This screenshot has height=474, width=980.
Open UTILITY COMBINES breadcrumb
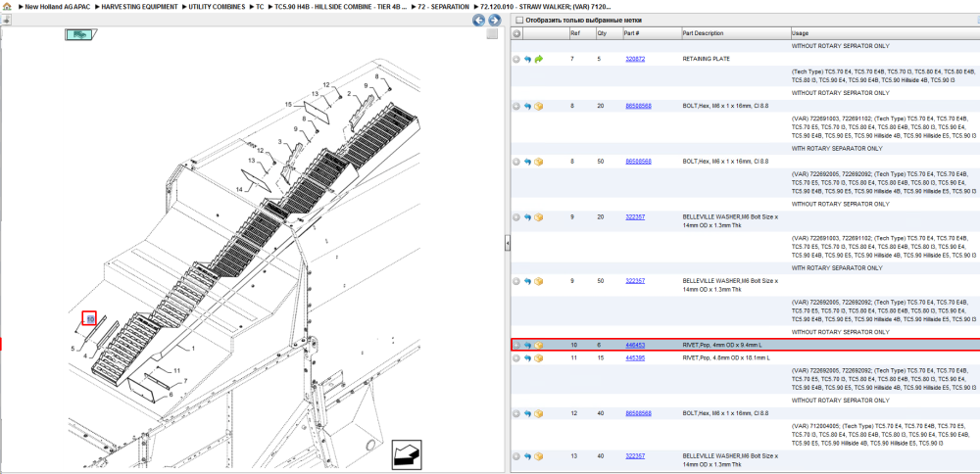click(x=217, y=6)
